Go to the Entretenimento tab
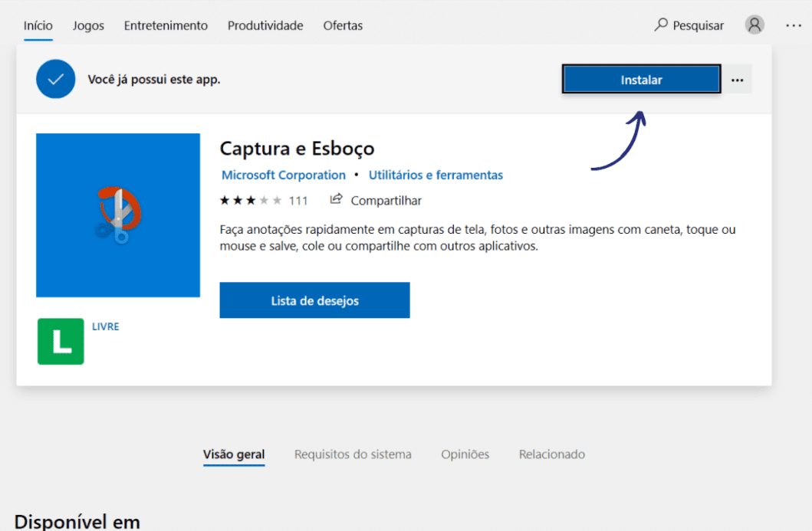The width and height of the screenshot is (812, 531). pos(166,25)
